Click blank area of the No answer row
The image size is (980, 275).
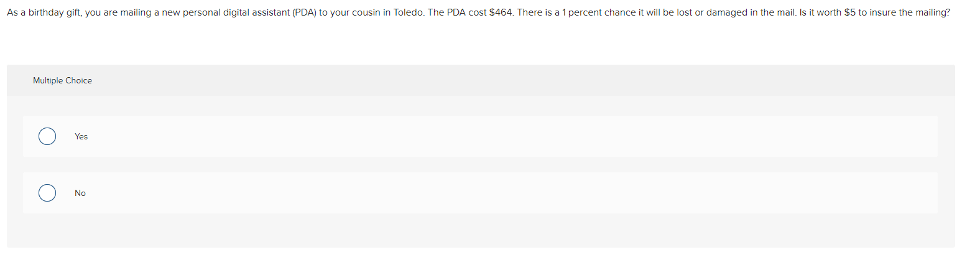point(497,193)
